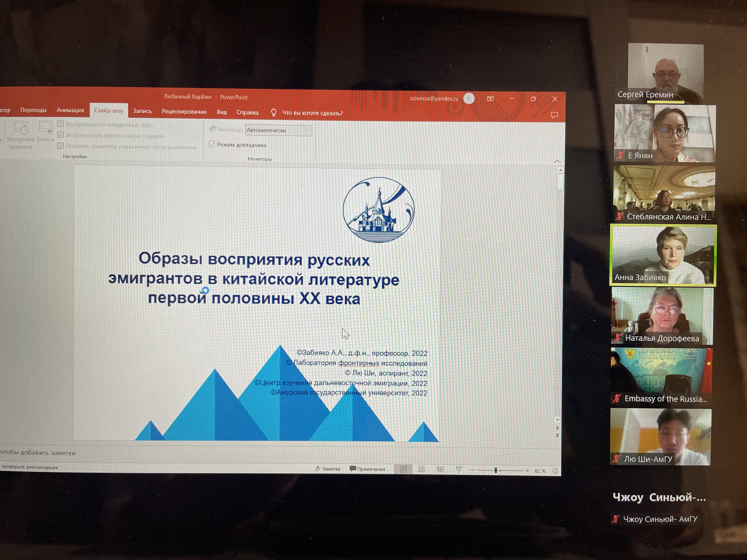
Task: Uncheck the Режим докладчика checkbox
Action: (212, 144)
